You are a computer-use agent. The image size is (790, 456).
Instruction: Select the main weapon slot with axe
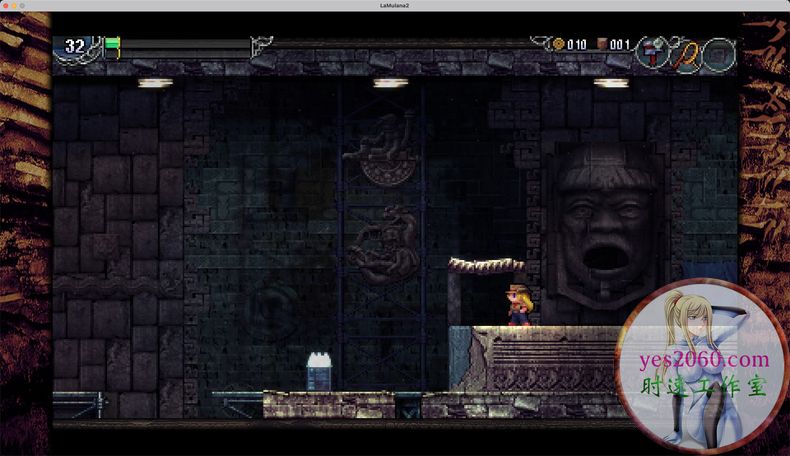[651, 52]
